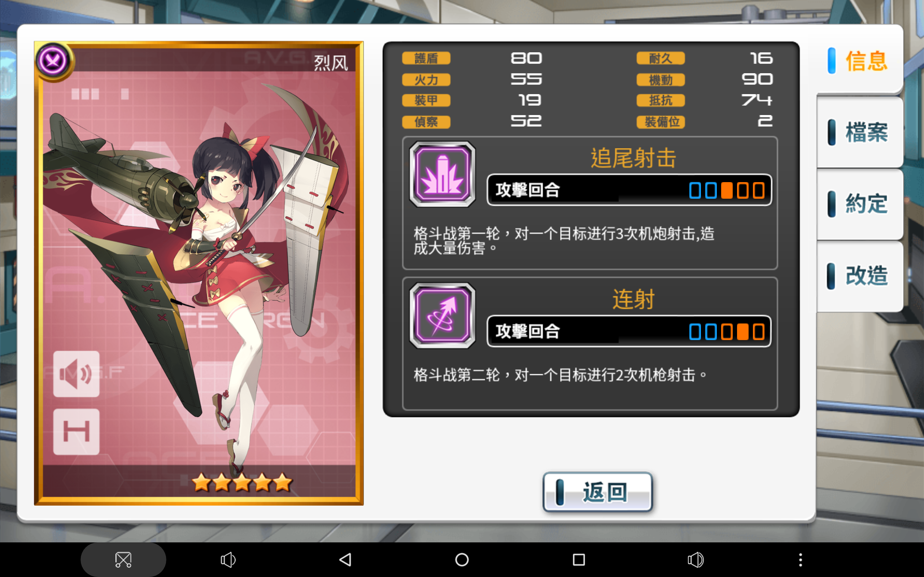Switch to the 信息 tab
The width and height of the screenshot is (924, 577).
859,61
